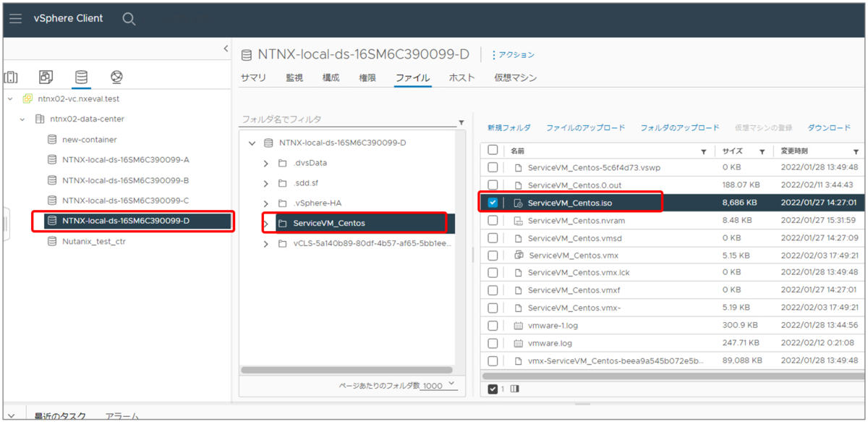The height and width of the screenshot is (422, 868).
Task: Expand the vCLS-5a140b89 folder
Action: 266,244
